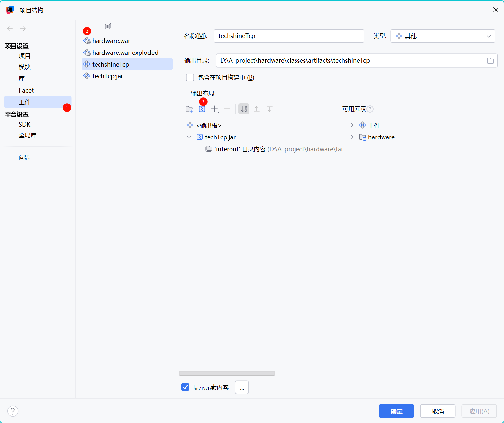Select the 工件 settings section
The height and width of the screenshot is (423, 504).
[37, 102]
